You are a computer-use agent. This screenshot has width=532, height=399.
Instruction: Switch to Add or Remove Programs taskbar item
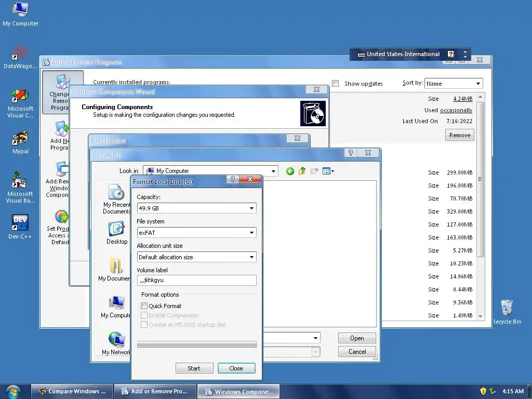click(x=155, y=391)
